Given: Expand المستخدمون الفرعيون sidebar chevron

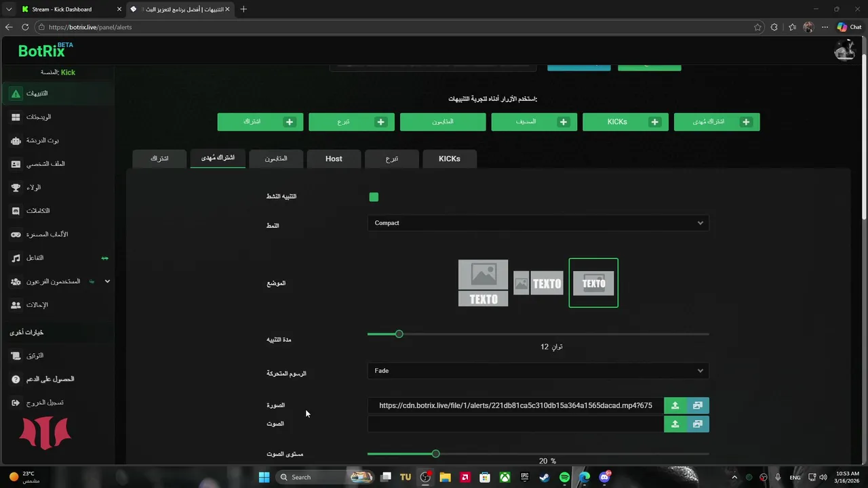Looking at the screenshot, I should click(x=107, y=281).
